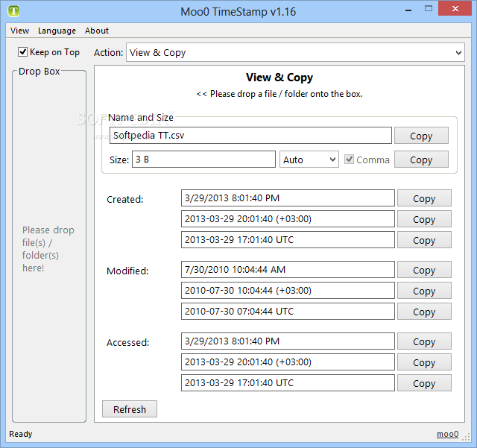Click the Created field 3/29/2013 8:01:40 PM

pos(288,198)
